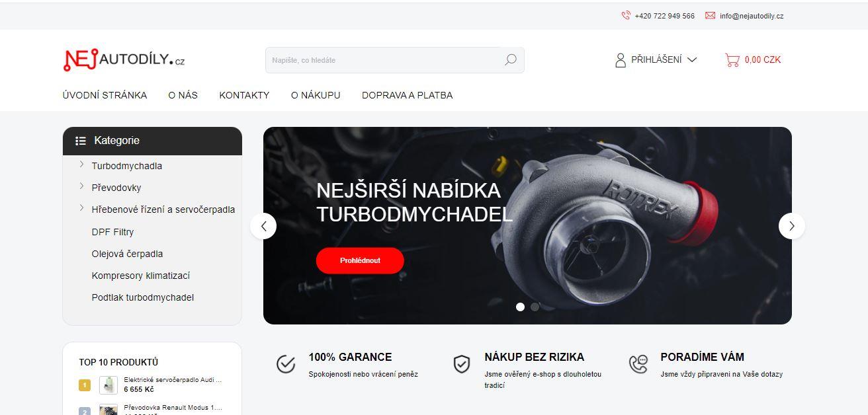868x415 pixels.
Task: Open the Přihlášení dropdown arrow
Action: [x=692, y=60]
